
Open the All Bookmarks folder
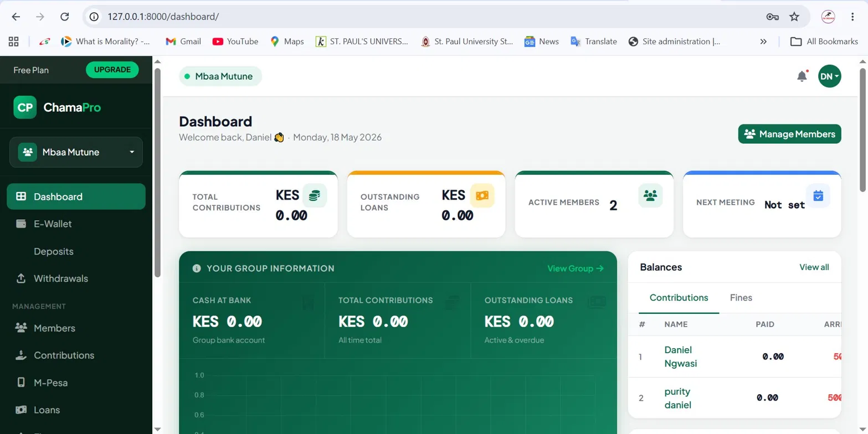coord(824,42)
